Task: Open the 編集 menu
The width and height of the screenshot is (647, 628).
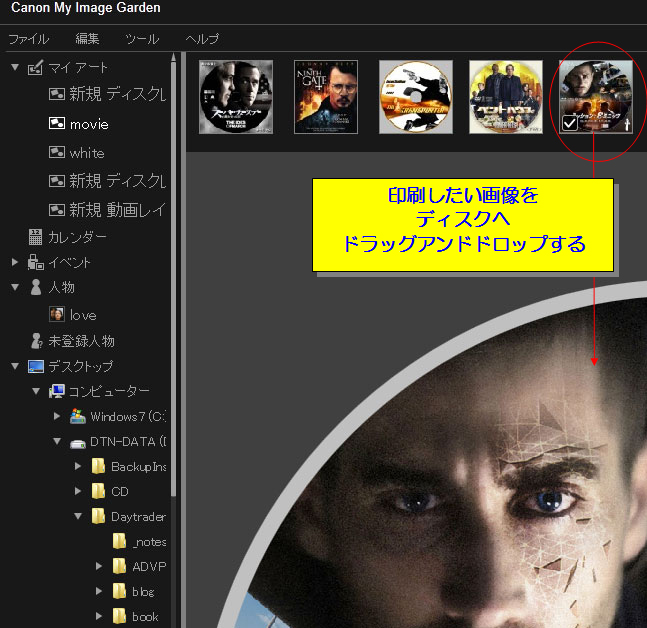Action: (x=87, y=39)
